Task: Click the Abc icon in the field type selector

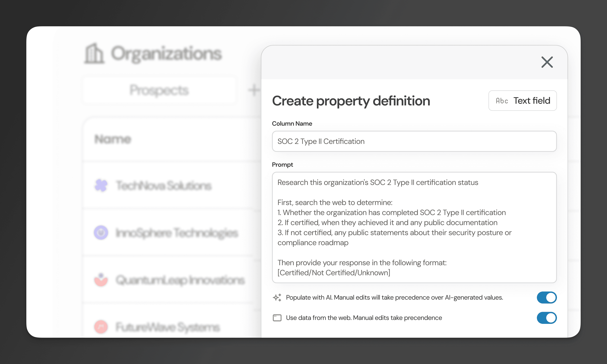Action: [502, 101]
